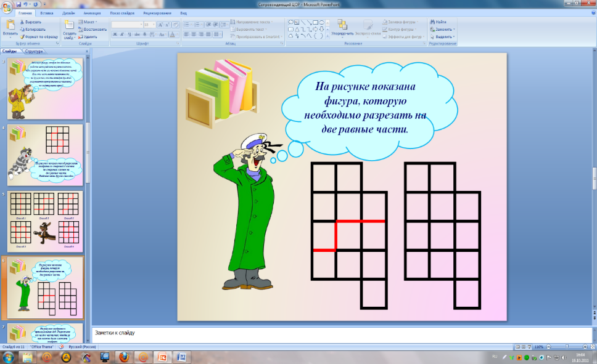
Task: Open Firefox from the taskbar
Action: pyautogui.click(x=124, y=357)
